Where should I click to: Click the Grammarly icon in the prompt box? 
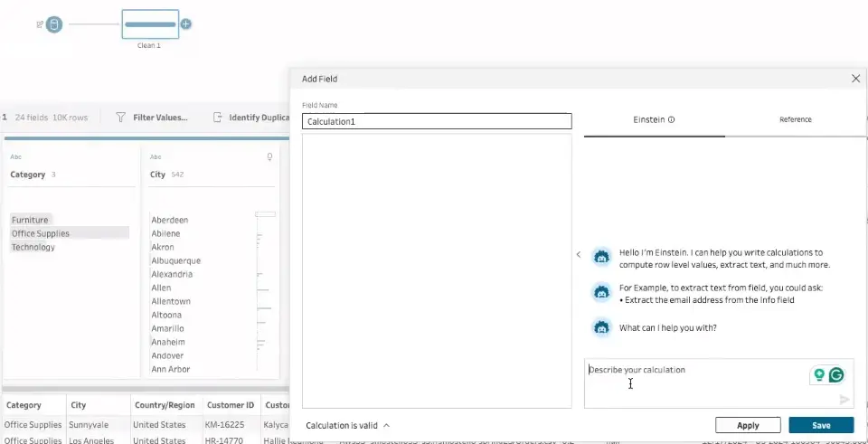835,374
